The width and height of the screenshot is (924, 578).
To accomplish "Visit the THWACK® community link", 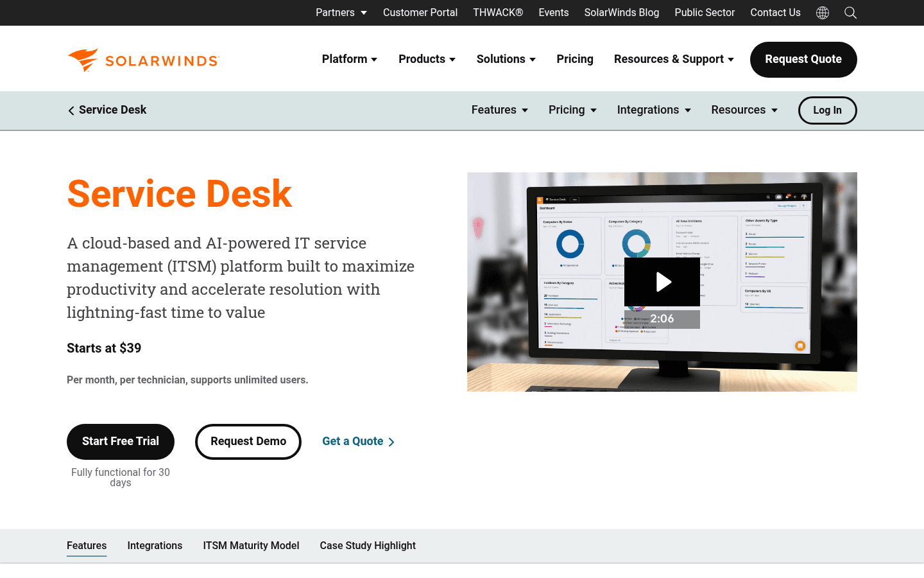I will click(498, 13).
